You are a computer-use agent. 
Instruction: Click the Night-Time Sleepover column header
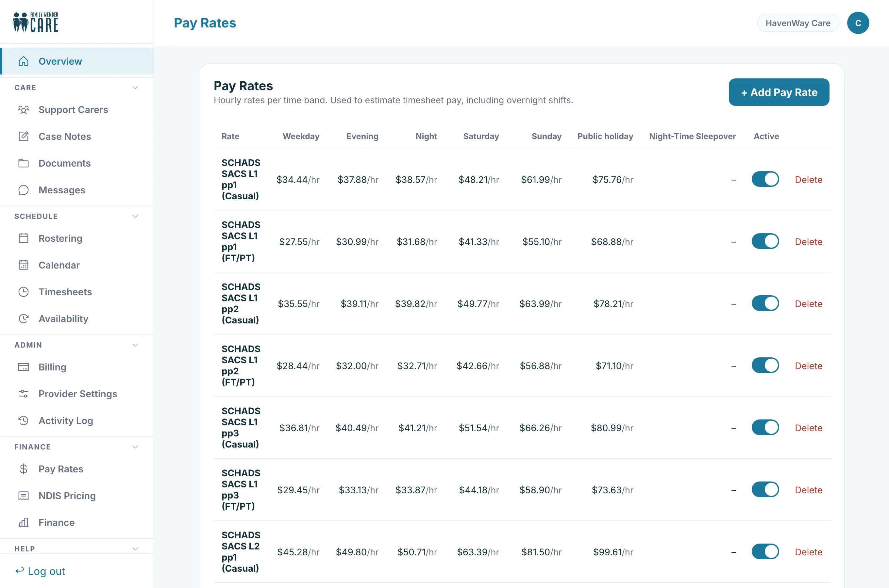pos(693,136)
